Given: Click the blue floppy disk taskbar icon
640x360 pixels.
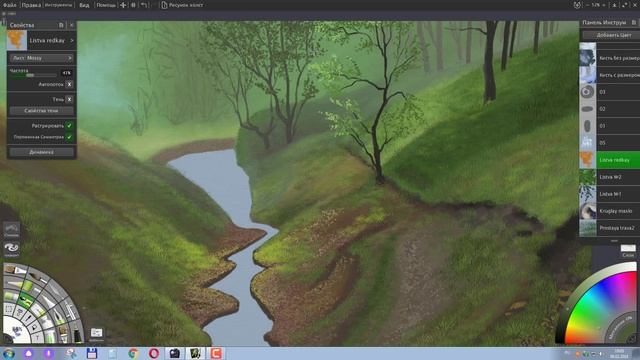Looking at the screenshot, I should click(x=91, y=353).
